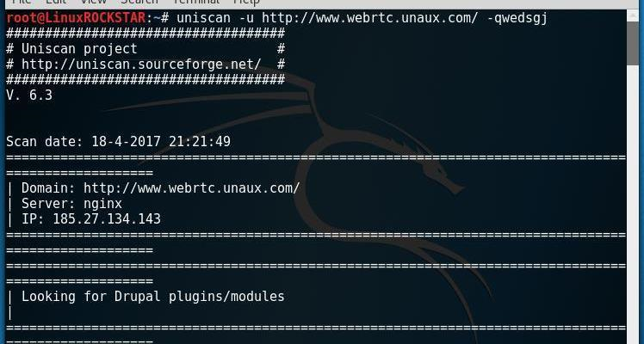Click the vertical scrollbar thumb
Image resolution: width=644 pixels, height=344 pixels.
click(633, 43)
